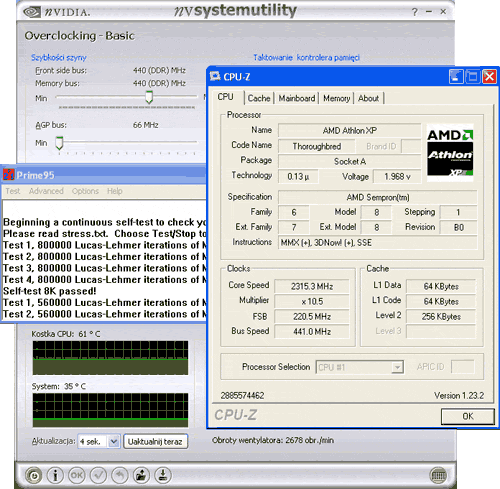
Task: Click the Name field AMD Athlon XP
Action: (x=350, y=130)
